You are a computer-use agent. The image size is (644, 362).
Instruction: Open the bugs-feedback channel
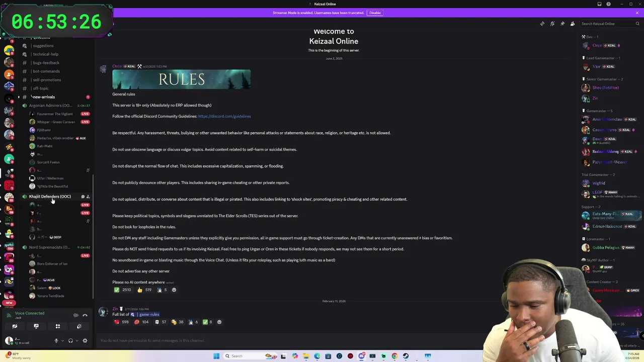[x=46, y=63]
